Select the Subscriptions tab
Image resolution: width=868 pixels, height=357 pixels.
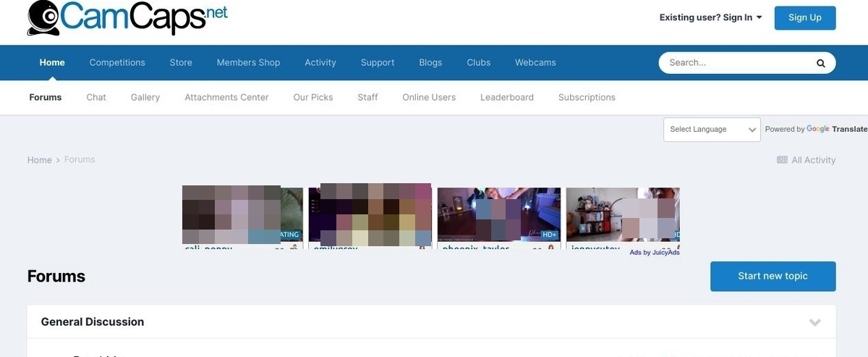tap(587, 97)
